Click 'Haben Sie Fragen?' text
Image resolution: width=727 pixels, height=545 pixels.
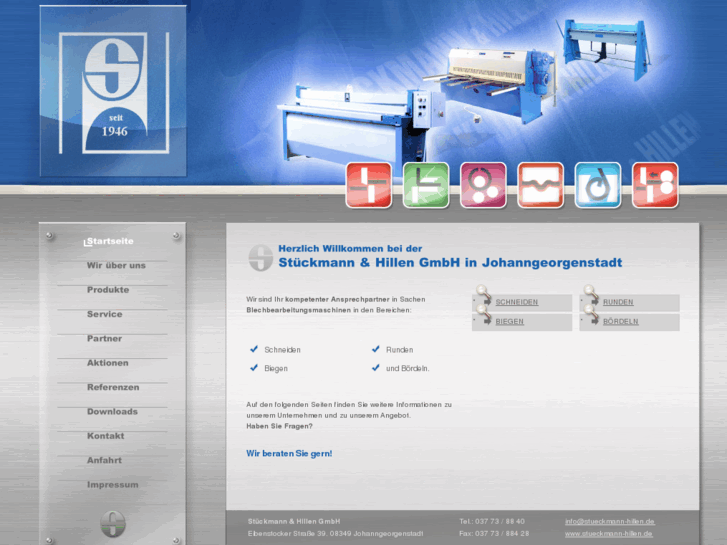[280, 426]
